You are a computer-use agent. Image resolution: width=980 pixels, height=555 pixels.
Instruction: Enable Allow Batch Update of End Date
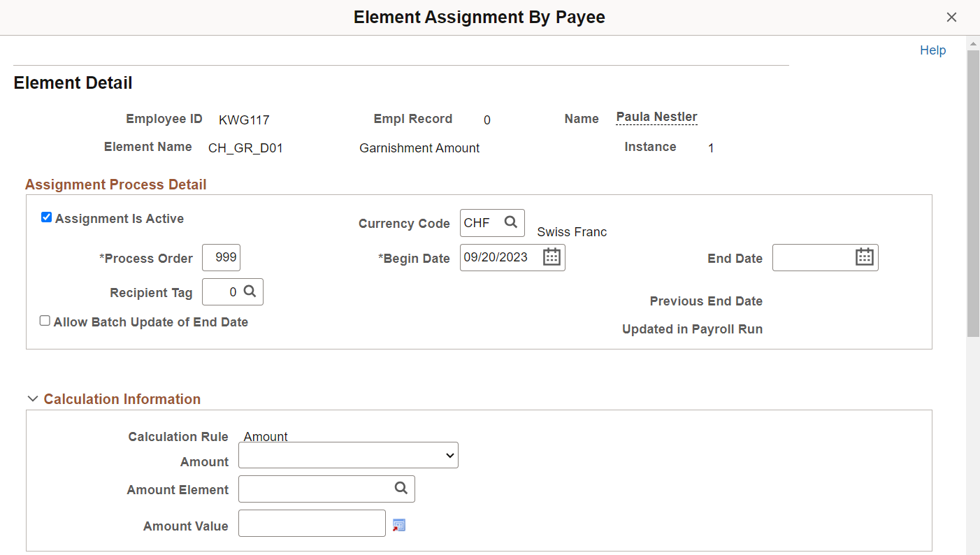click(45, 320)
